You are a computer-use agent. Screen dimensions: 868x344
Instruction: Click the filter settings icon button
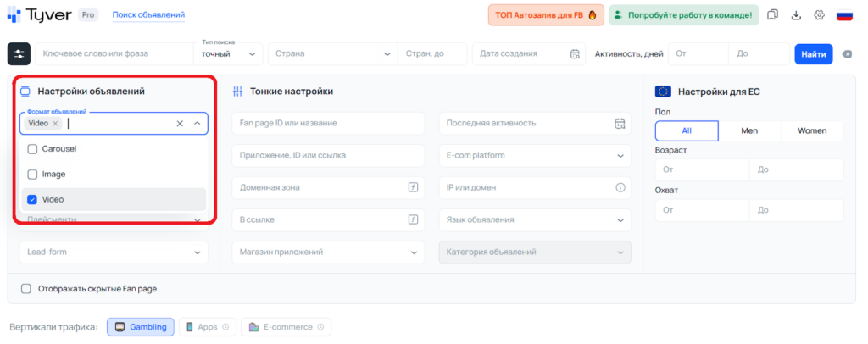coord(19,54)
